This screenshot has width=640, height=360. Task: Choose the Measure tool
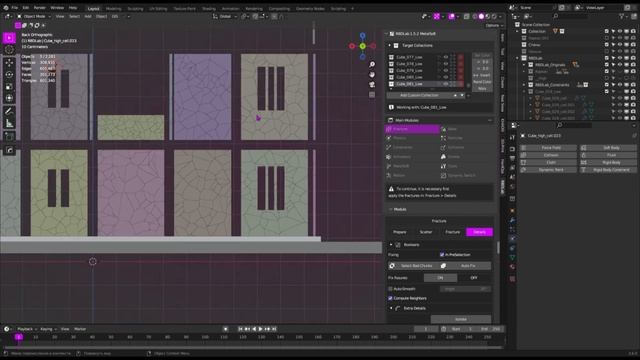[9, 123]
